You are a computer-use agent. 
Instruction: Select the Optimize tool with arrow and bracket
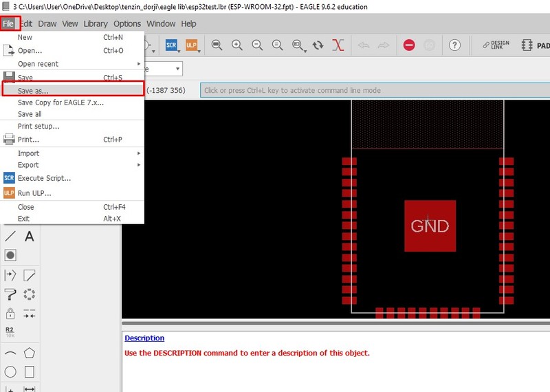pyautogui.click(x=10, y=275)
